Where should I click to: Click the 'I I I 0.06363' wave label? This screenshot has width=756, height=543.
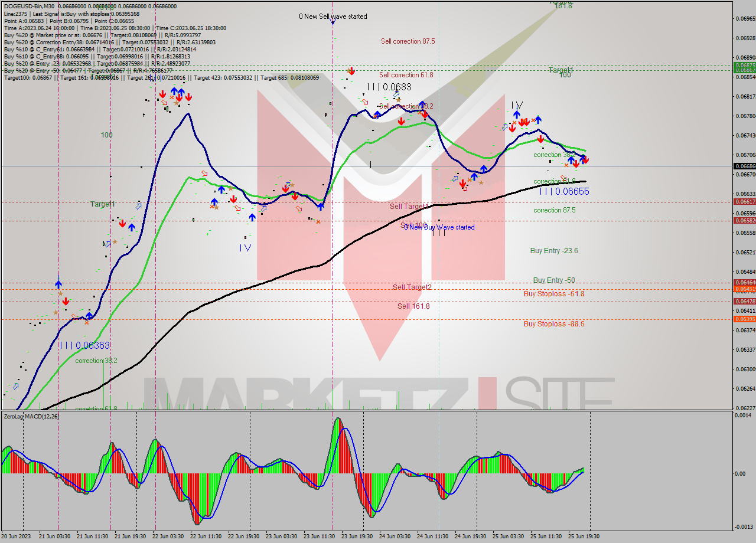click(x=84, y=345)
